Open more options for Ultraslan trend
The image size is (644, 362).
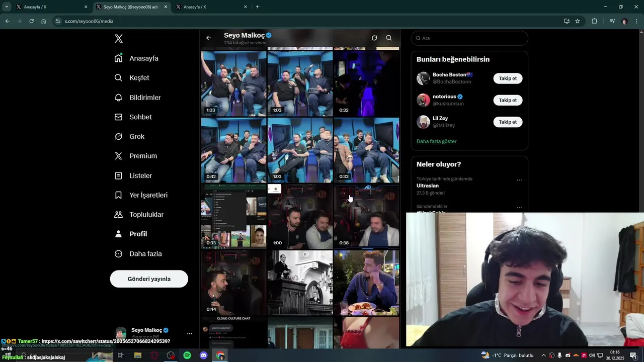(x=519, y=180)
